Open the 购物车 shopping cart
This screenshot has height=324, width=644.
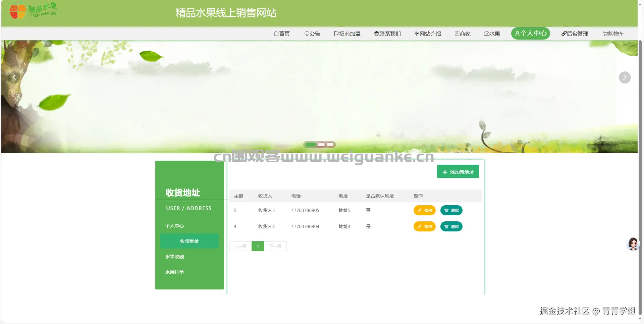(x=613, y=34)
